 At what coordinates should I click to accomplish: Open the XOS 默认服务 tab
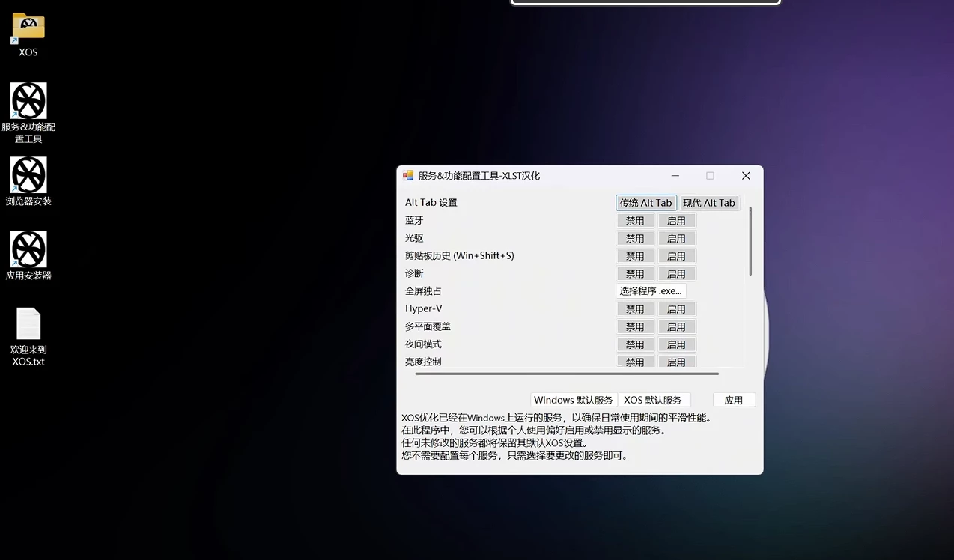click(x=654, y=399)
